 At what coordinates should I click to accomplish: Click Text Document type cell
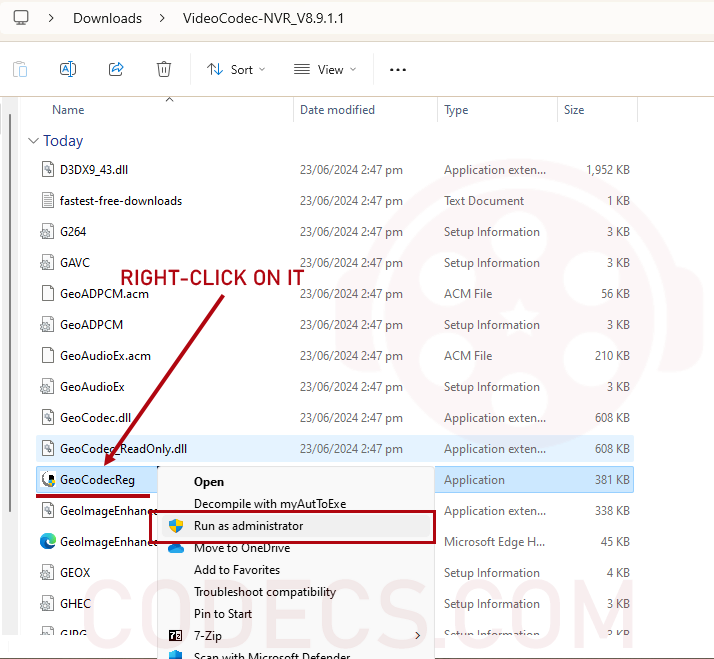[484, 201]
